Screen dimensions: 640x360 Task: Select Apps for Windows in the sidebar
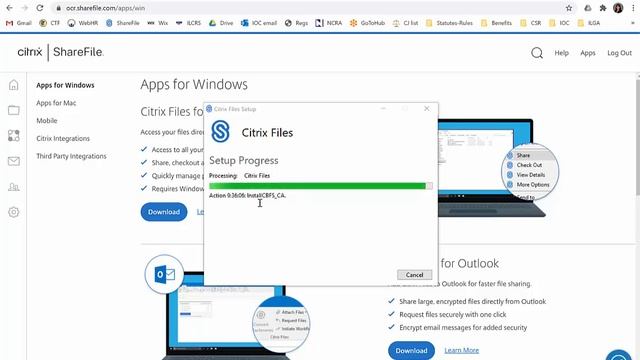point(65,85)
